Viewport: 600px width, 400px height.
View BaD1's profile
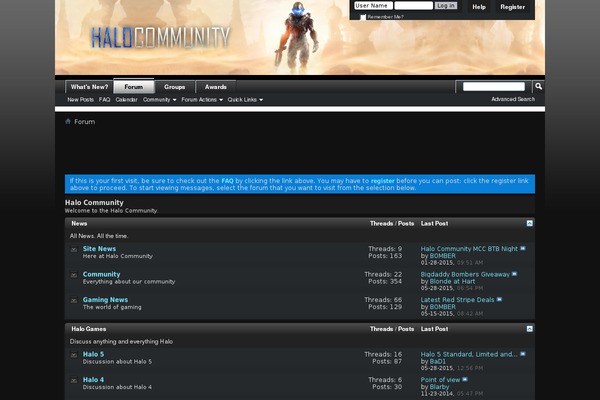[437, 361]
